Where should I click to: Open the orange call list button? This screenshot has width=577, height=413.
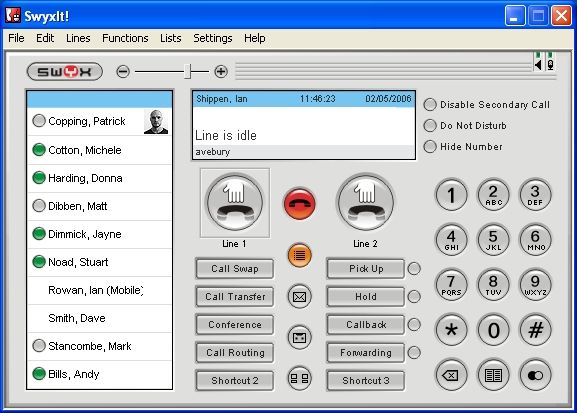[x=300, y=255]
